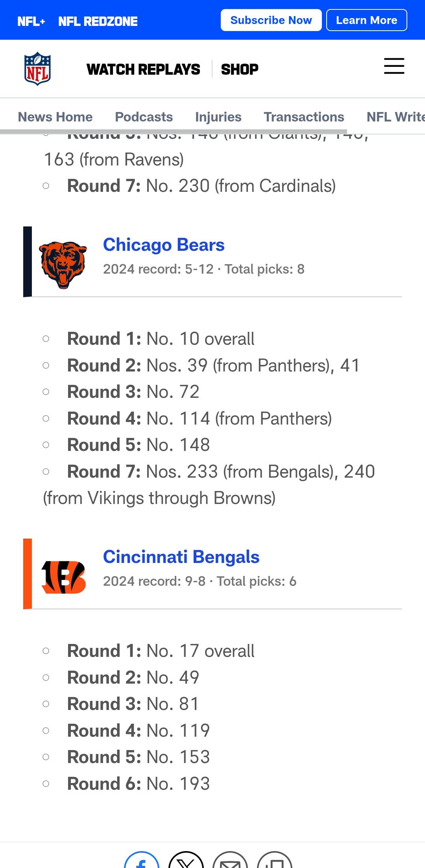Click the Subscribe Now button
Viewport: 425px width, 868px height.
click(271, 20)
